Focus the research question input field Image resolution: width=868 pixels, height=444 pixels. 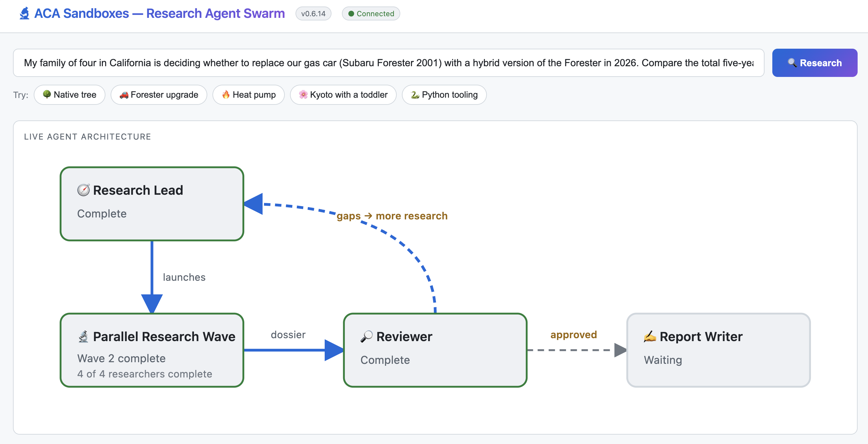point(389,63)
